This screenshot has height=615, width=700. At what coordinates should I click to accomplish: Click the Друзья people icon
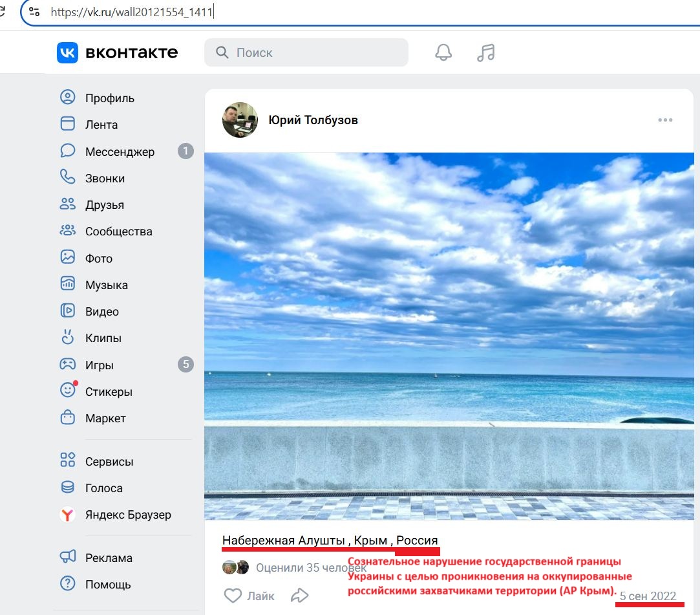tap(67, 204)
